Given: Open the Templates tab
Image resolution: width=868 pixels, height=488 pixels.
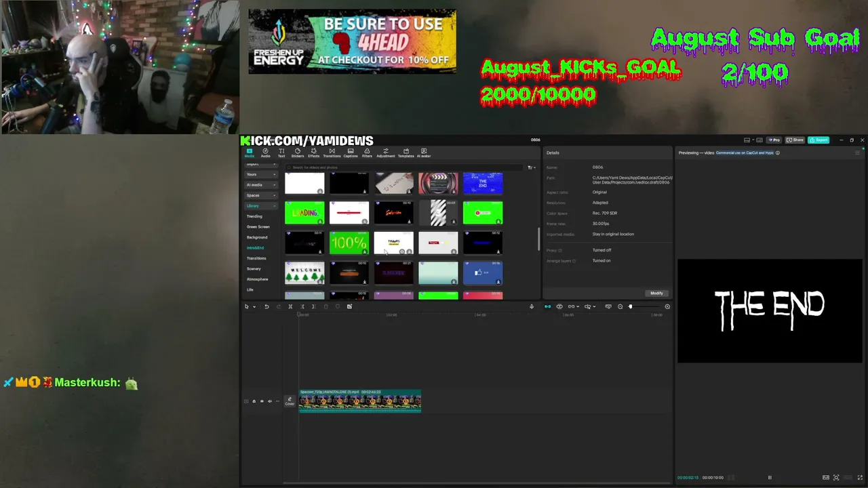Looking at the screenshot, I should tap(406, 153).
